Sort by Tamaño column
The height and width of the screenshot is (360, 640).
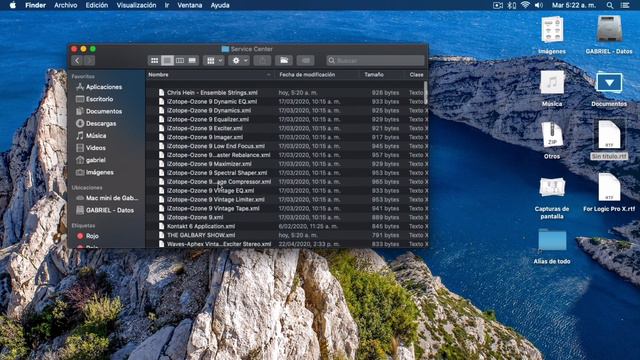point(374,75)
